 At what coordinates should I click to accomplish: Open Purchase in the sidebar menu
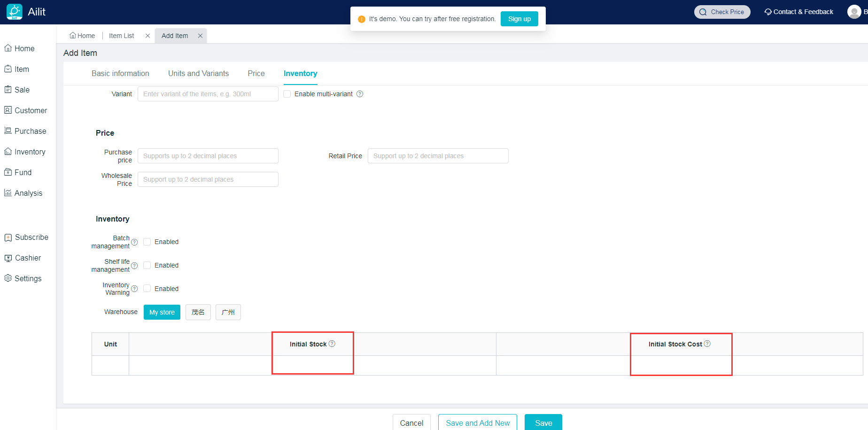(30, 131)
